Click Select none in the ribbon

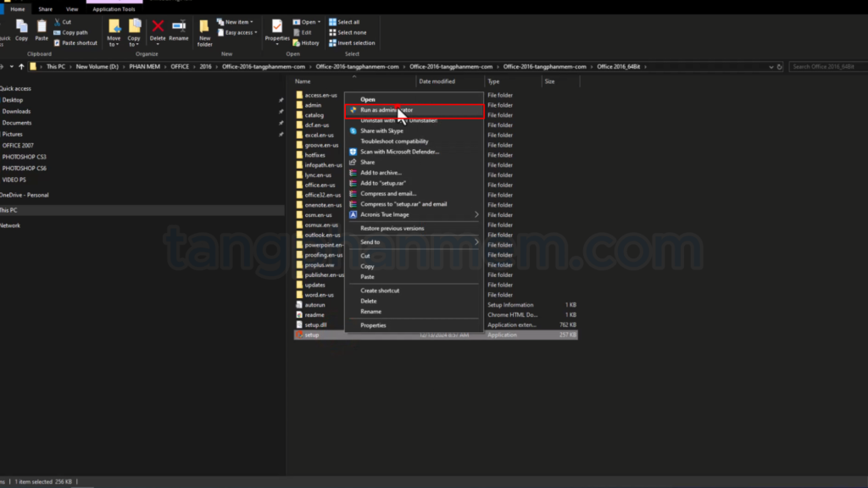(348, 33)
